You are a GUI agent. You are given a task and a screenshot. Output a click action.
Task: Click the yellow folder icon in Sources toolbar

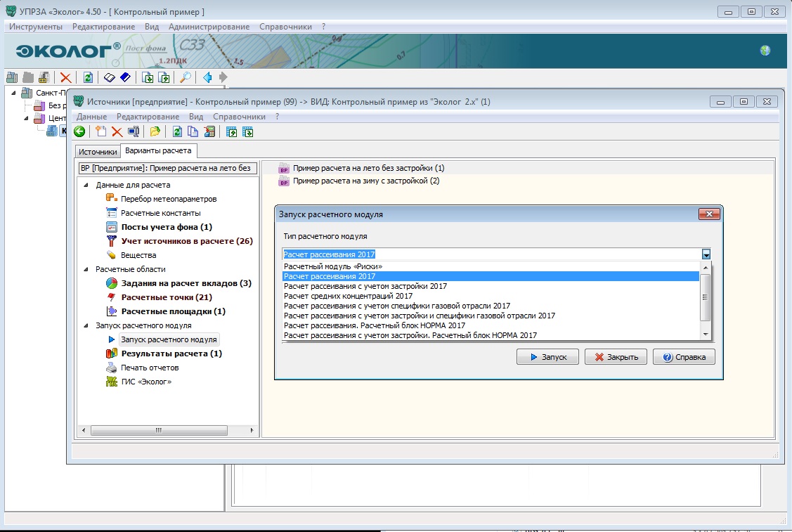(155, 131)
